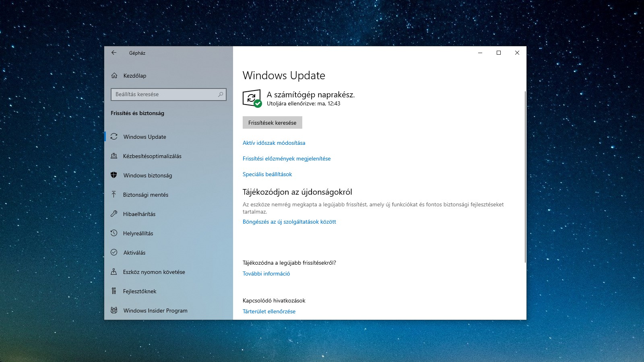Open Tárterület ellenőrzése link

(269, 311)
